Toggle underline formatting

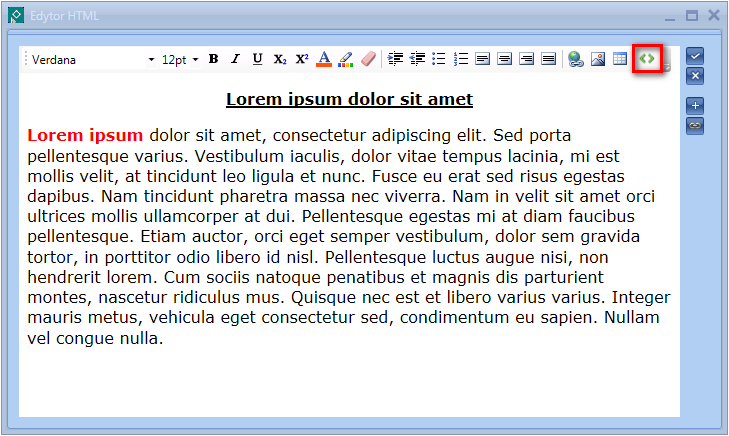click(257, 59)
